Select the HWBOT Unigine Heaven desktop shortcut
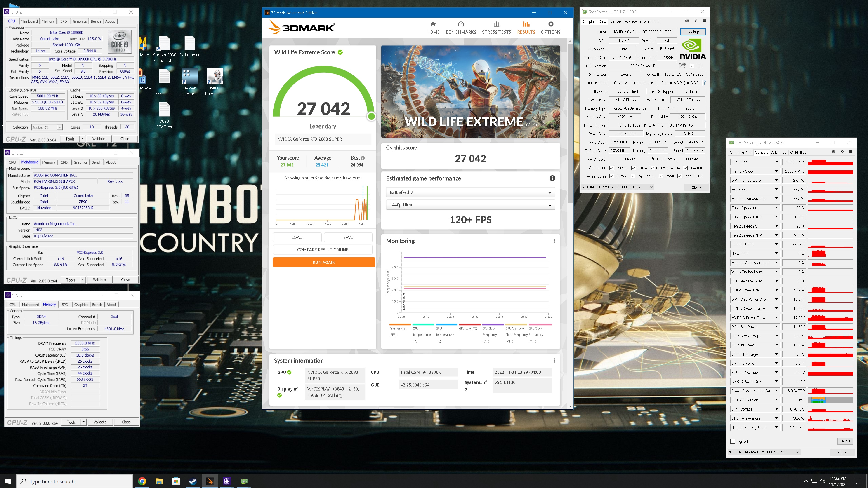Image resolution: width=868 pixels, height=488 pixels. click(x=215, y=82)
